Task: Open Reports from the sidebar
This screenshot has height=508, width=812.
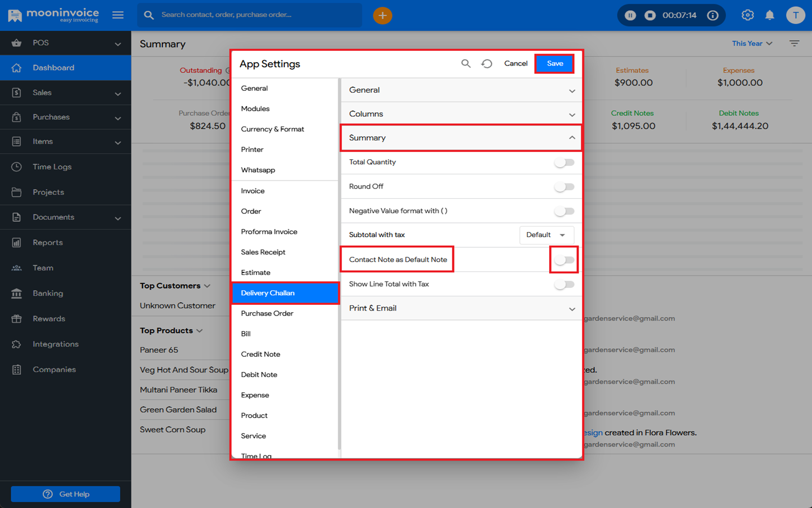Action: (47, 243)
